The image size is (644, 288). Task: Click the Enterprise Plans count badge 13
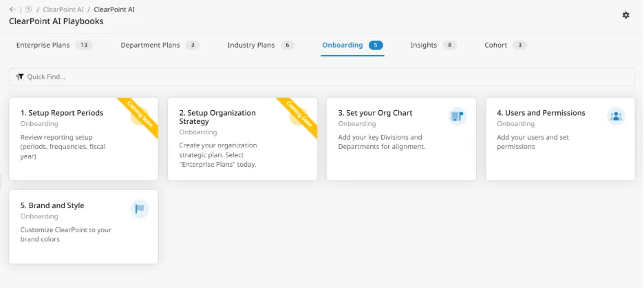[84, 45]
